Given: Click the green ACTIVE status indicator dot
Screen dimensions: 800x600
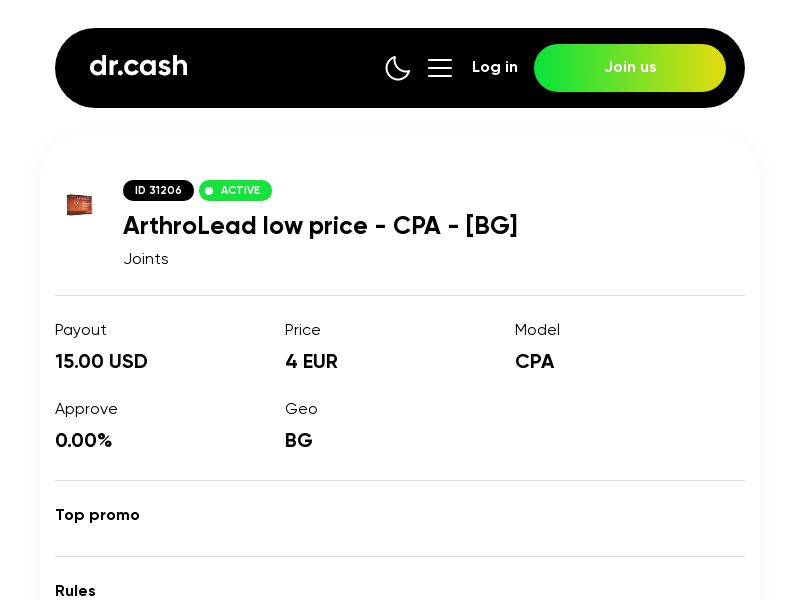Looking at the screenshot, I should coord(210,190).
